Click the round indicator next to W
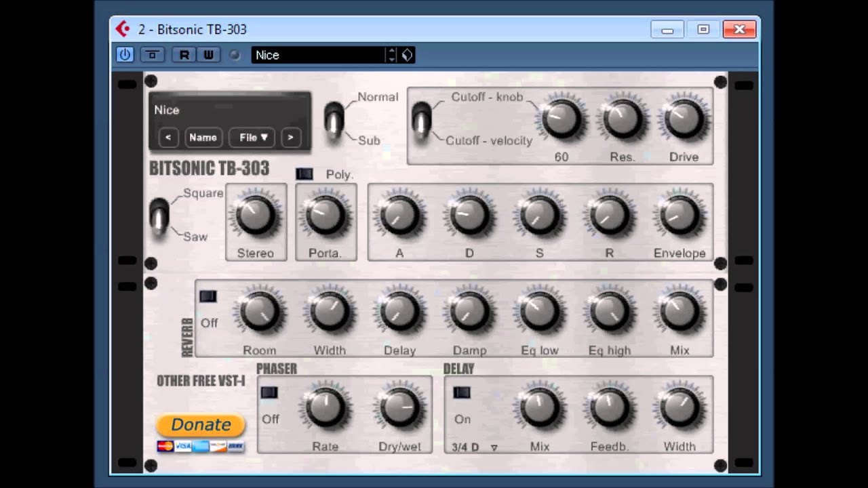 (x=235, y=55)
